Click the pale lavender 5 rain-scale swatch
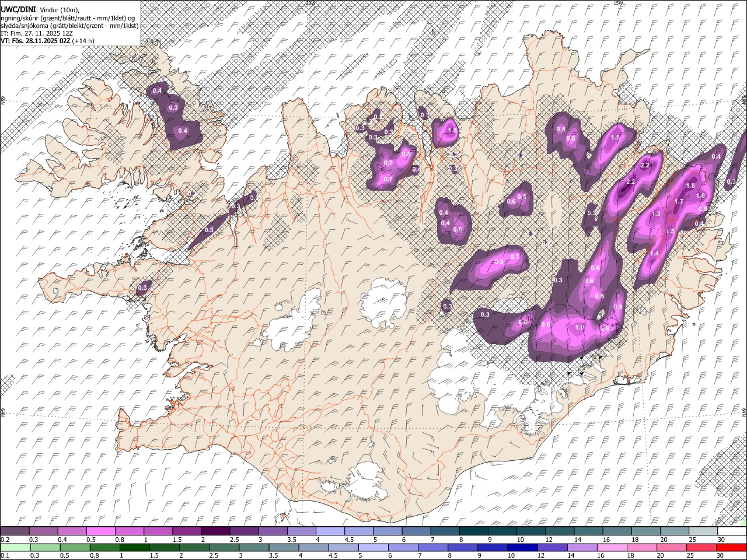The image size is (747, 560). coord(373,547)
